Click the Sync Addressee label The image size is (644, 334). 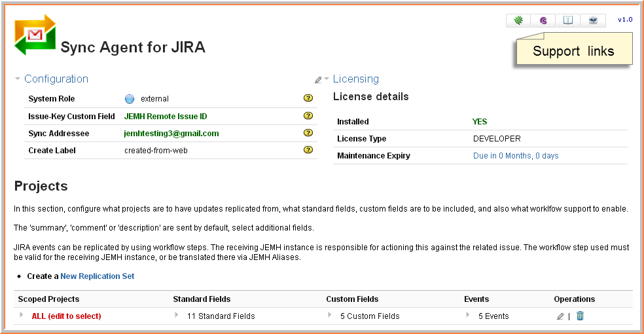pyautogui.click(x=59, y=134)
